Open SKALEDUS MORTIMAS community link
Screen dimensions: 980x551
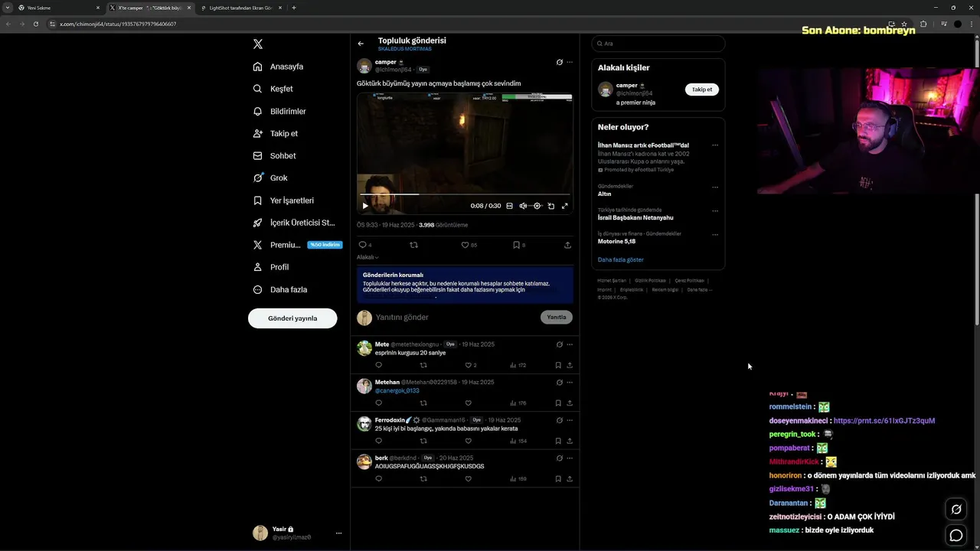coord(404,49)
